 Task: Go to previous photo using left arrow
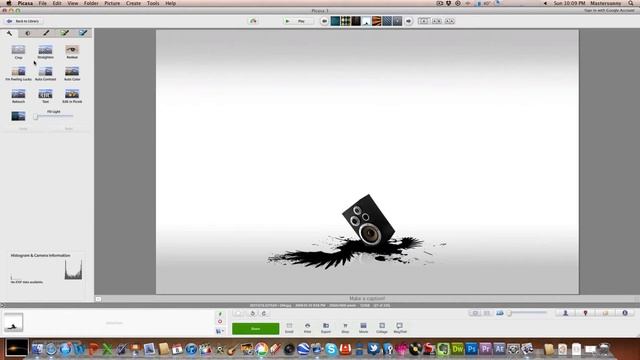pos(324,21)
